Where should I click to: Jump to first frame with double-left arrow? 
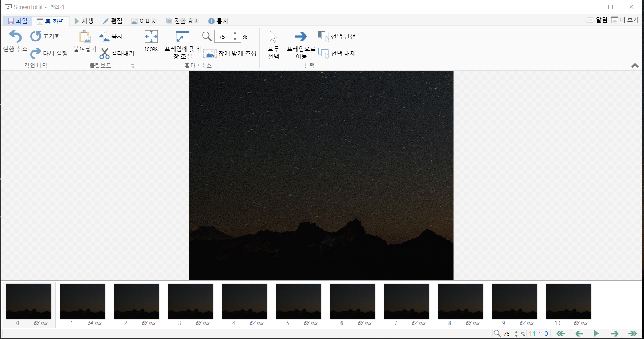(x=561, y=334)
